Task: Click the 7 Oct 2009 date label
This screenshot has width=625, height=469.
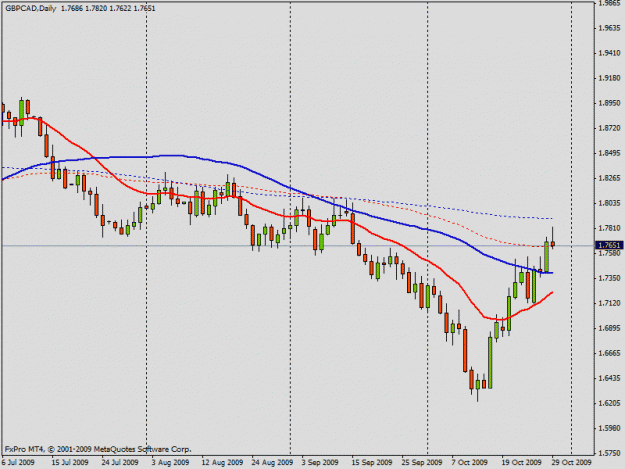Action: click(470, 462)
